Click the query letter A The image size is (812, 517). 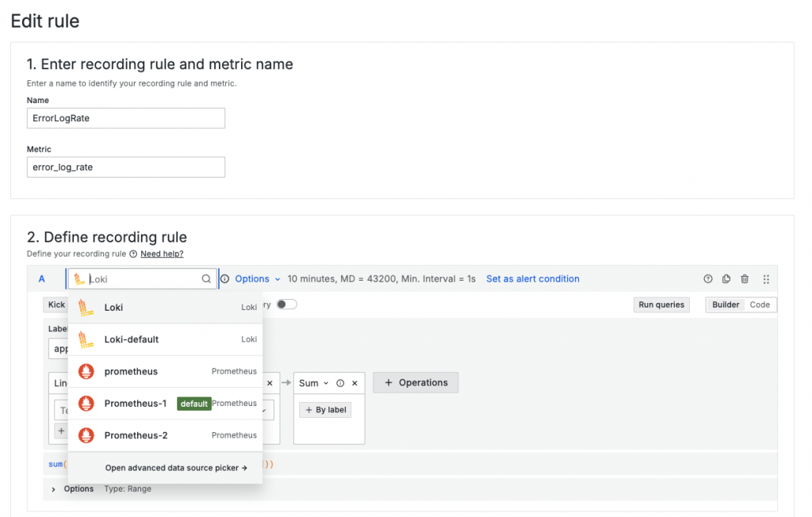(42, 279)
